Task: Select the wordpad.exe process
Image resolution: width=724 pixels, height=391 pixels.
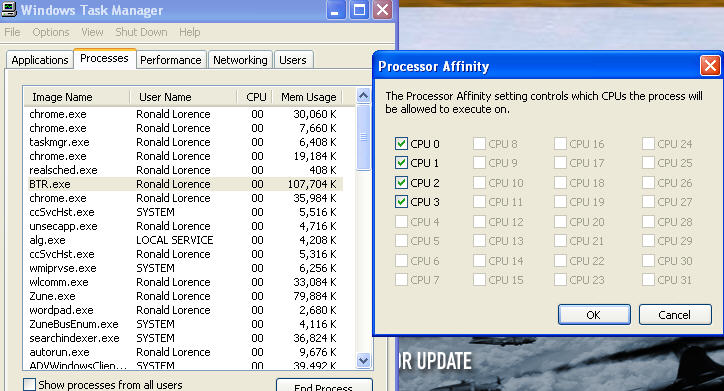Action: 61,310
